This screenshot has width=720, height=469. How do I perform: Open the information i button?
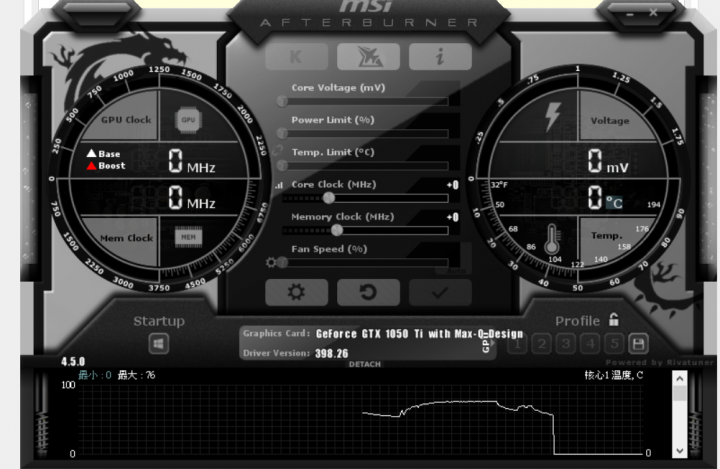[440, 57]
